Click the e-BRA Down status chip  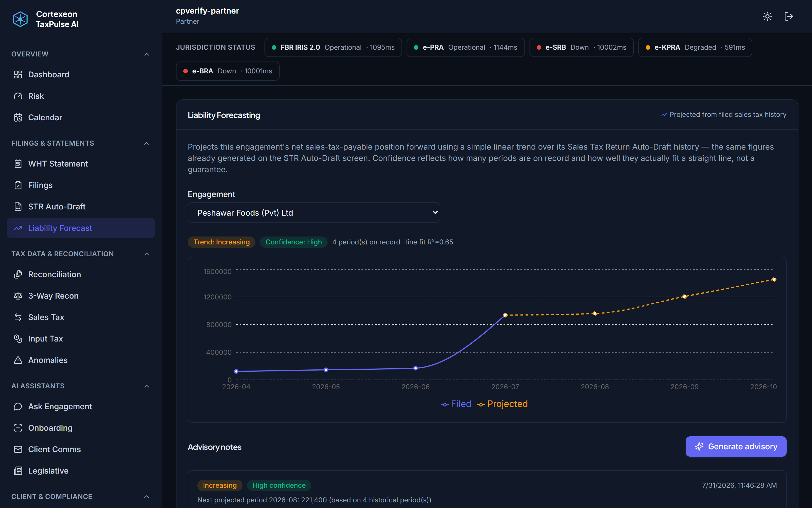(x=228, y=71)
